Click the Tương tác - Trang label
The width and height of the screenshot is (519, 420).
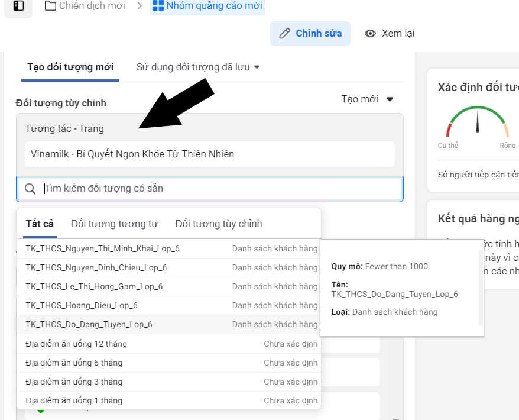coord(64,128)
